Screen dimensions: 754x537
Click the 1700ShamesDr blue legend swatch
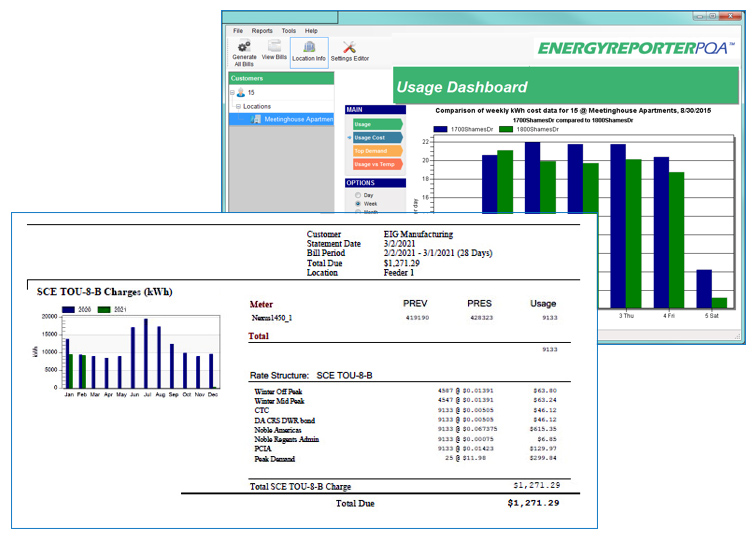440,129
